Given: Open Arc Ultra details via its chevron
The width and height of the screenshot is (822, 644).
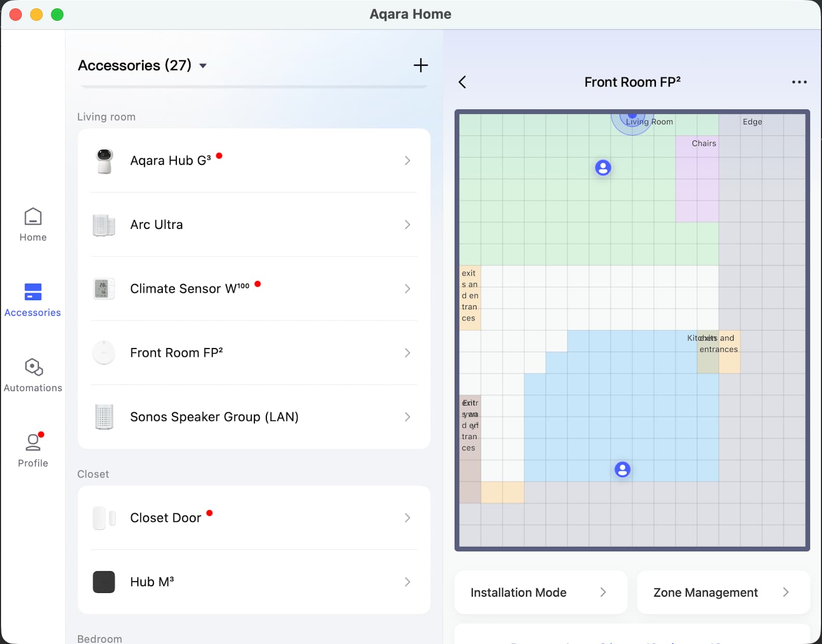Looking at the screenshot, I should point(407,225).
